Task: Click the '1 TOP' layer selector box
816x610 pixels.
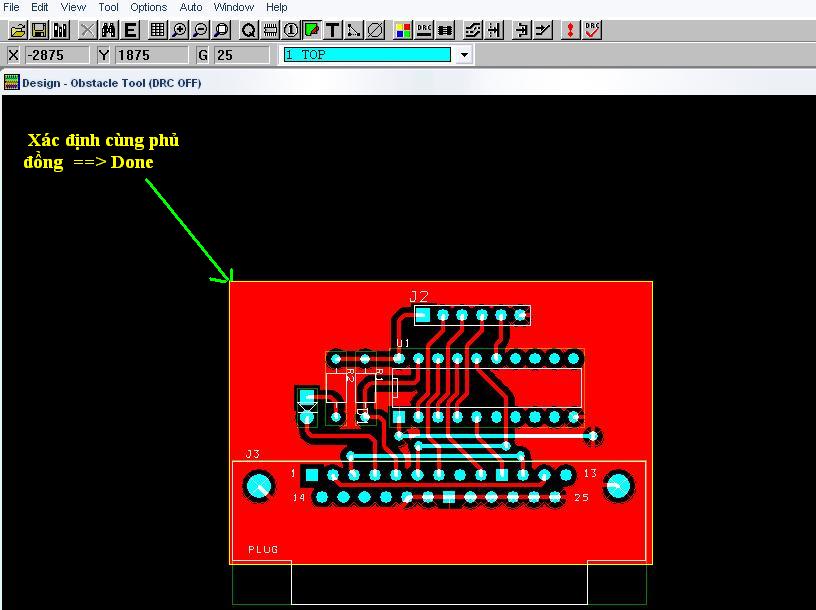Action: [x=367, y=55]
